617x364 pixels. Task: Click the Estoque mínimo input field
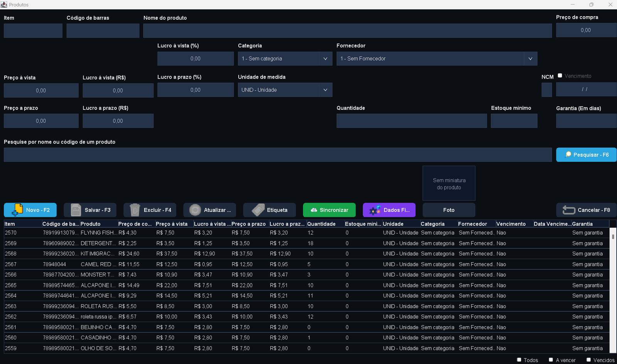click(x=514, y=121)
